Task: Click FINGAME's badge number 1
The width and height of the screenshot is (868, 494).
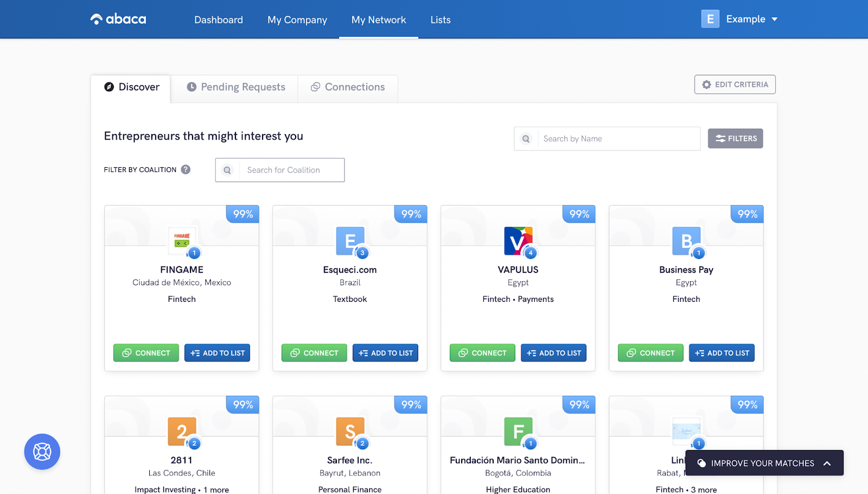Action: 194,253
